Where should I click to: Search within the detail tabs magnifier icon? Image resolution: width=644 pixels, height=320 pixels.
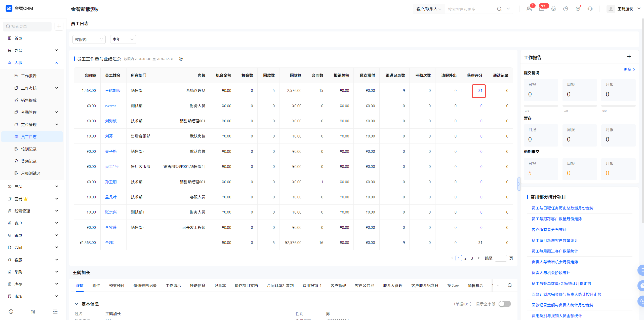tap(510, 285)
